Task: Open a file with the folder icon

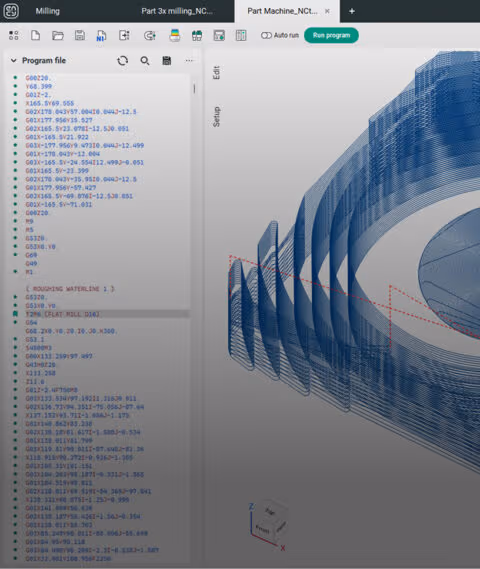Action: pos(58,35)
